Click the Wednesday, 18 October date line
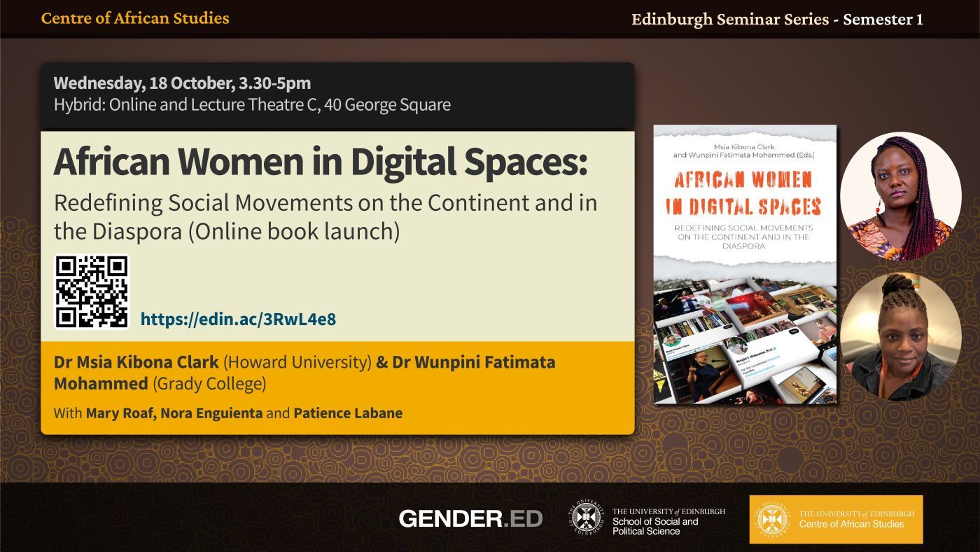The width and height of the screenshot is (980, 552). tap(182, 83)
